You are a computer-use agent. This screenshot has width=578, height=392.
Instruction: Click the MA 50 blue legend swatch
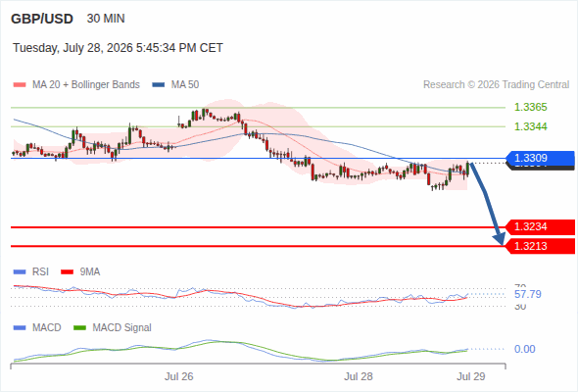[x=159, y=85]
